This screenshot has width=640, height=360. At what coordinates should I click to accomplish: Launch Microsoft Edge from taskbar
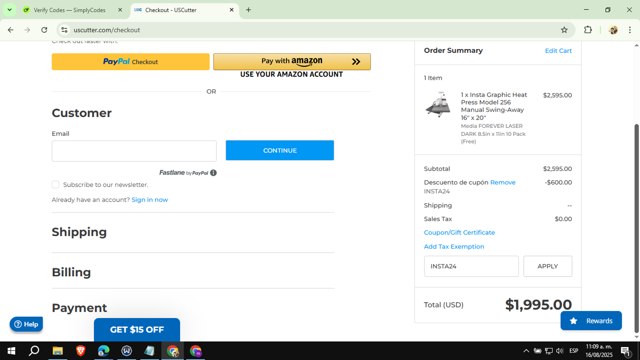pyautogui.click(x=104, y=351)
